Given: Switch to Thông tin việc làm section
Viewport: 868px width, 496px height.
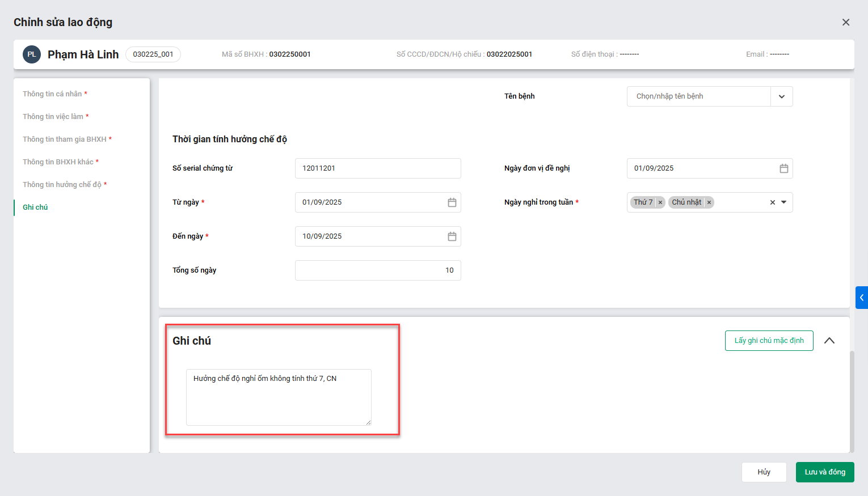Looking at the screenshot, I should 53,117.
